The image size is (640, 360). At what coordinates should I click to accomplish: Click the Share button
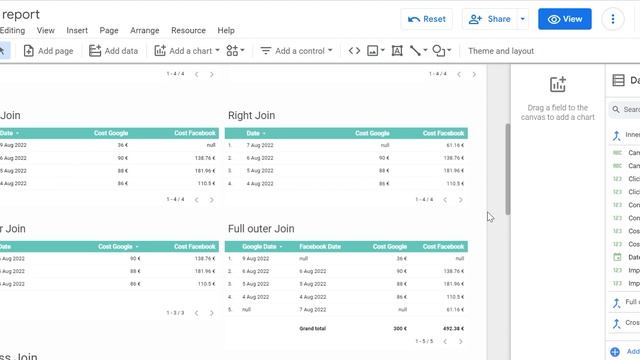pos(489,19)
